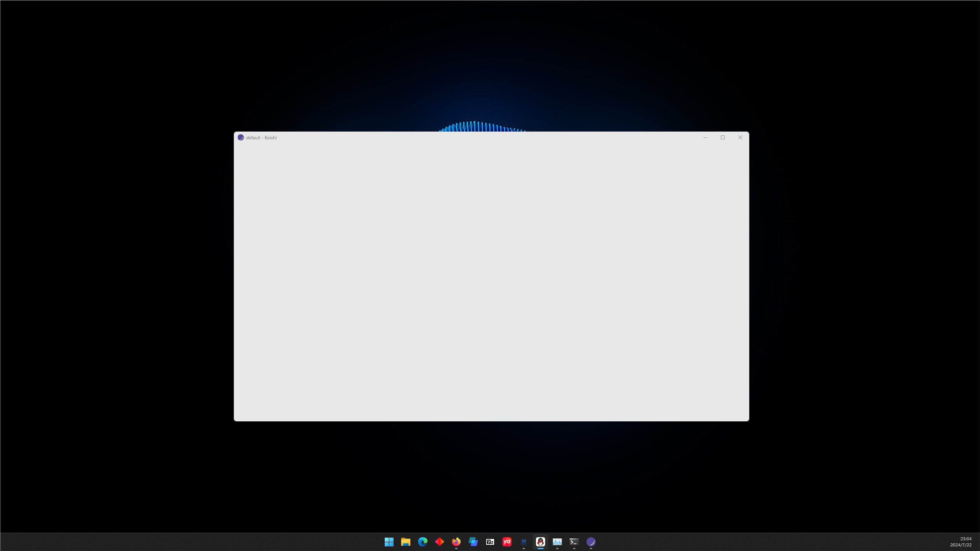This screenshot has width=980, height=551.
Task: Launch 7-Zip from the taskbar
Action: [x=490, y=542]
